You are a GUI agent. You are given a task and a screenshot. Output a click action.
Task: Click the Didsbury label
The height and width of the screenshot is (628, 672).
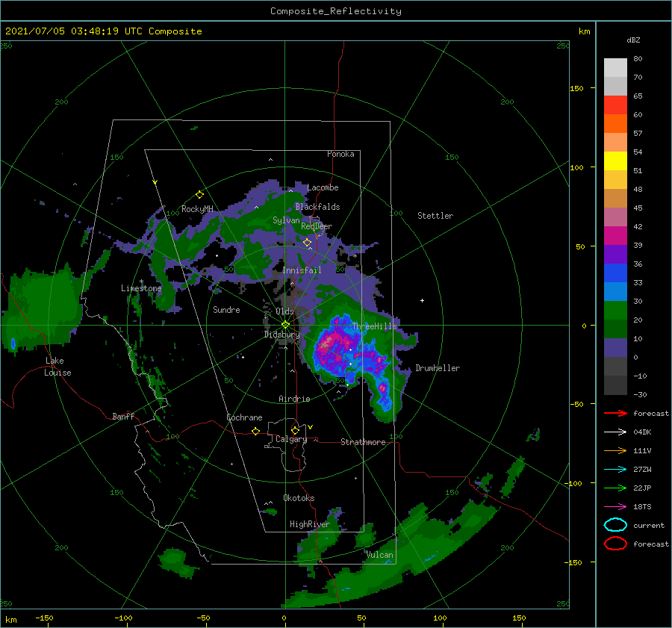tap(281, 335)
